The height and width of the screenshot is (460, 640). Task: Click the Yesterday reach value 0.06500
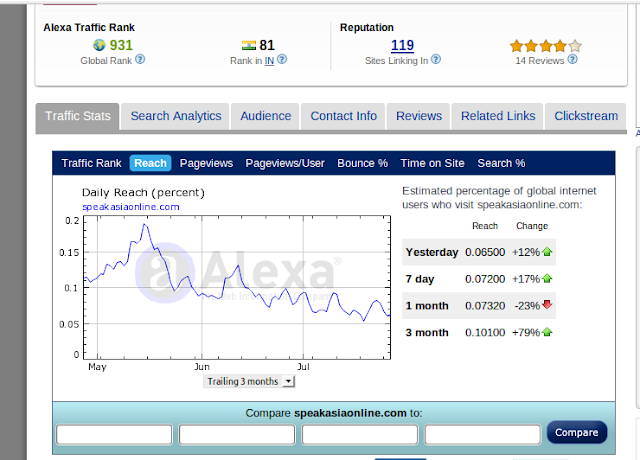tap(485, 252)
